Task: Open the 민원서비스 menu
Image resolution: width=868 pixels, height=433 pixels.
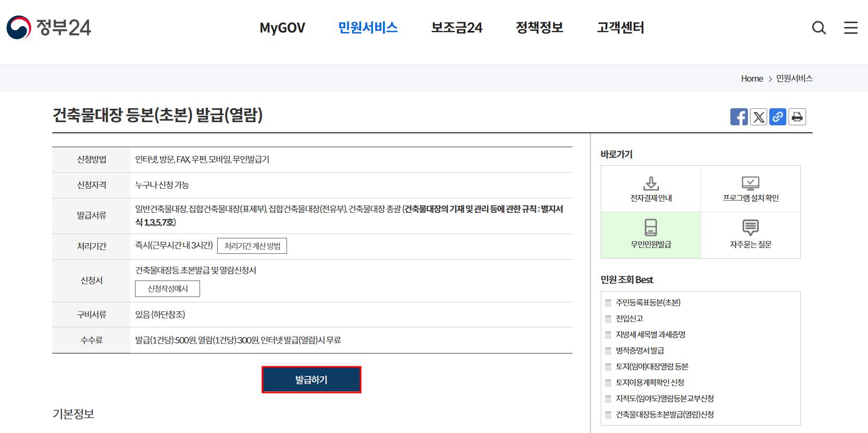Action: pyautogui.click(x=368, y=28)
